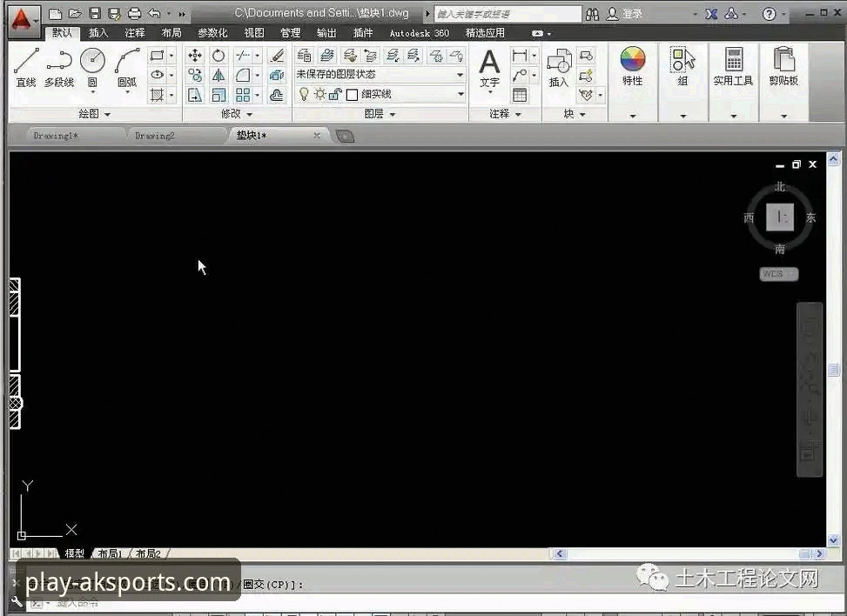Screen dimensions: 847x616
Task: Click the Rotate tool icon
Action: pos(218,56)
